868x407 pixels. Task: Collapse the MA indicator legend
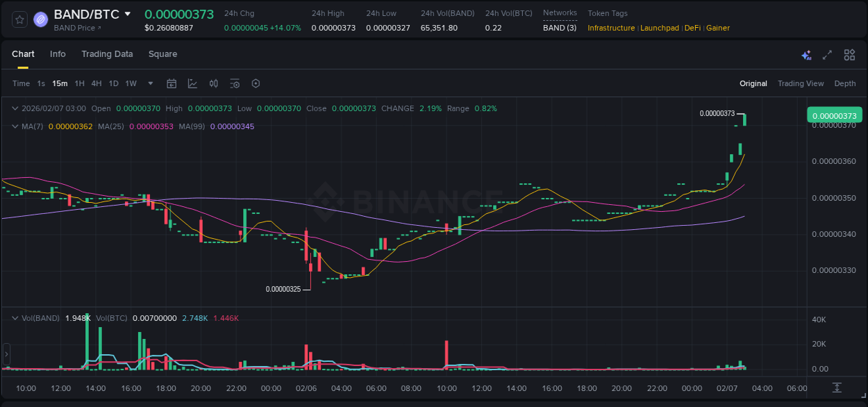click(x=15, y=126)
